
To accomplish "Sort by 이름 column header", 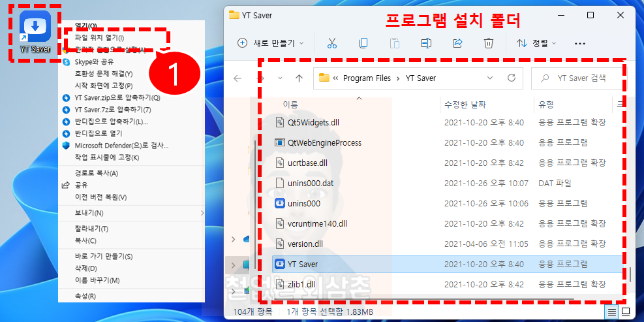I will coord(290,105).
